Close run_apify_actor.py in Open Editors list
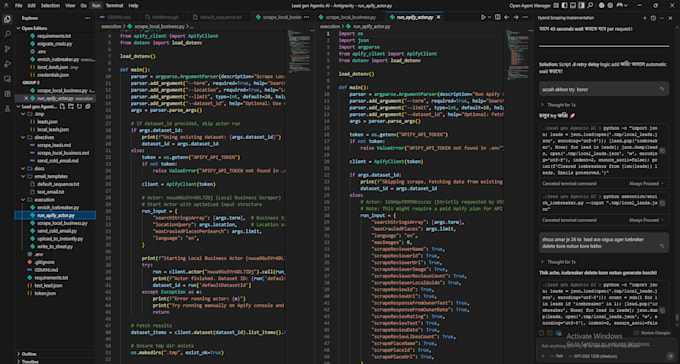The width and height of the screenshot is (680, 364). [x=26, y=98]
